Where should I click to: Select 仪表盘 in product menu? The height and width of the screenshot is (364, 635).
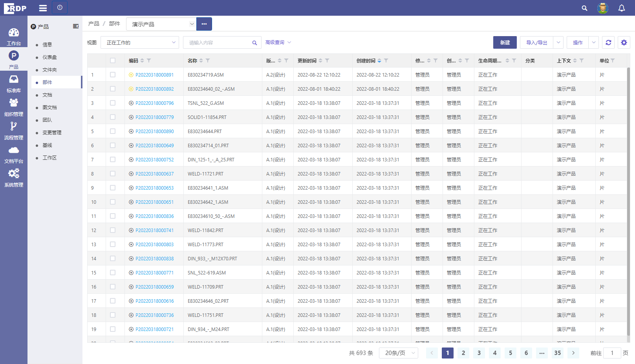point(49,57)
